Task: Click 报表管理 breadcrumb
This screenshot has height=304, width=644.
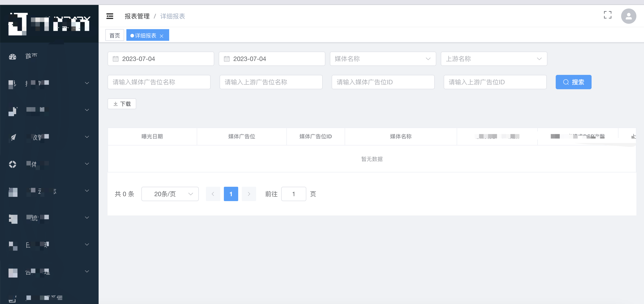Action: click(x=137, y=16)
